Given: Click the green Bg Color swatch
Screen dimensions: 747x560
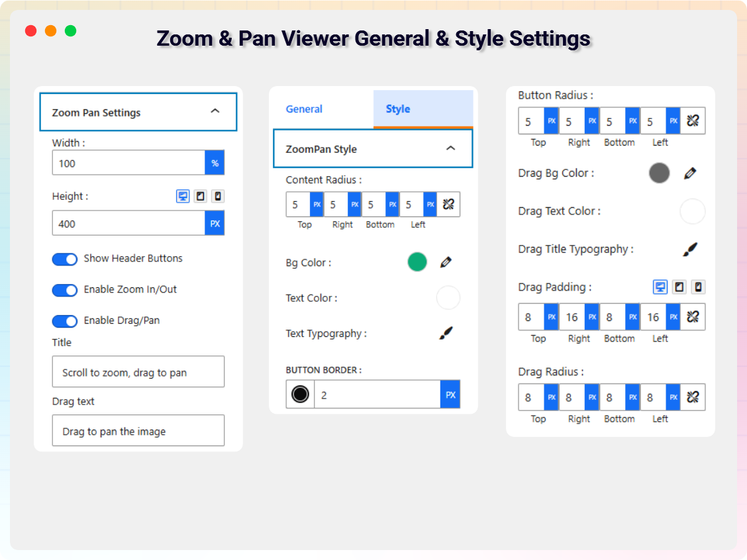Looking at the screenshot, I should coord(417,263).
